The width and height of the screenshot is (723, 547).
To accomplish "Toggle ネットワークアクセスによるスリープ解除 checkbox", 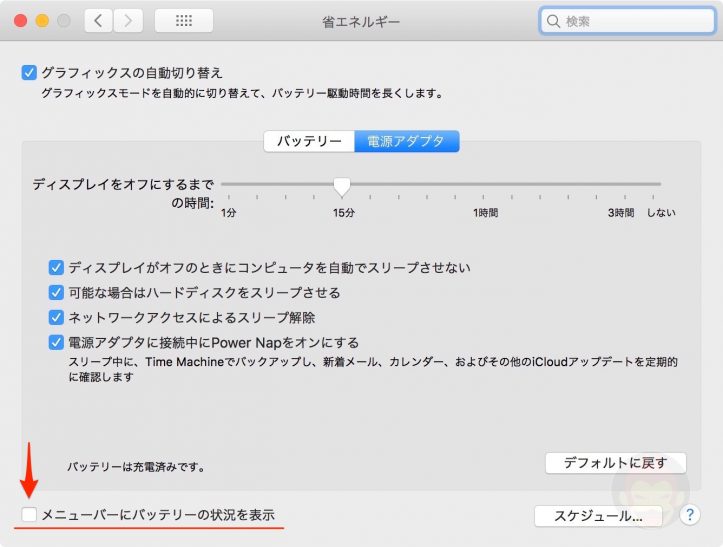I will pos(56,317).
